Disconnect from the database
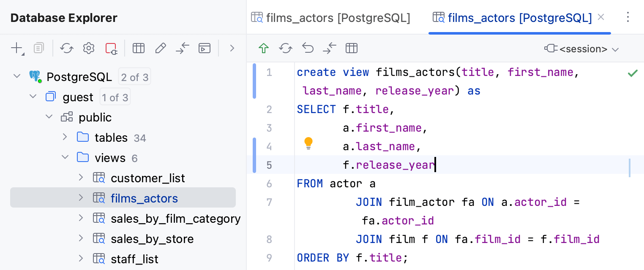 (111, 48)
